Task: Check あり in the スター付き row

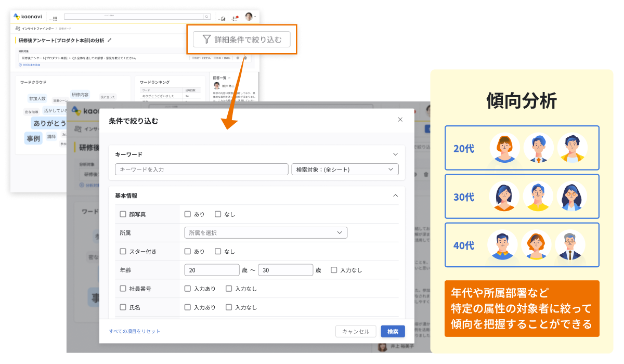Action: pos(187,251)
